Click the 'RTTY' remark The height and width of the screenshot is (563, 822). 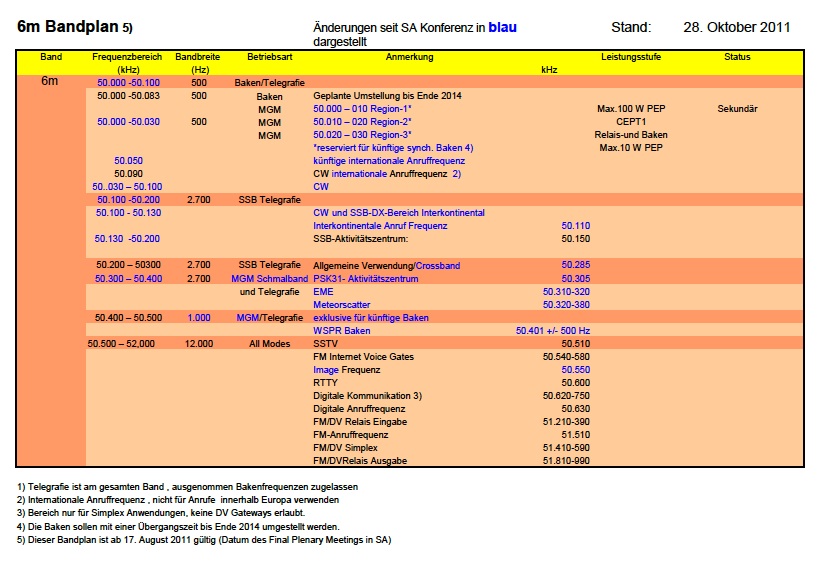pos(326,383)
